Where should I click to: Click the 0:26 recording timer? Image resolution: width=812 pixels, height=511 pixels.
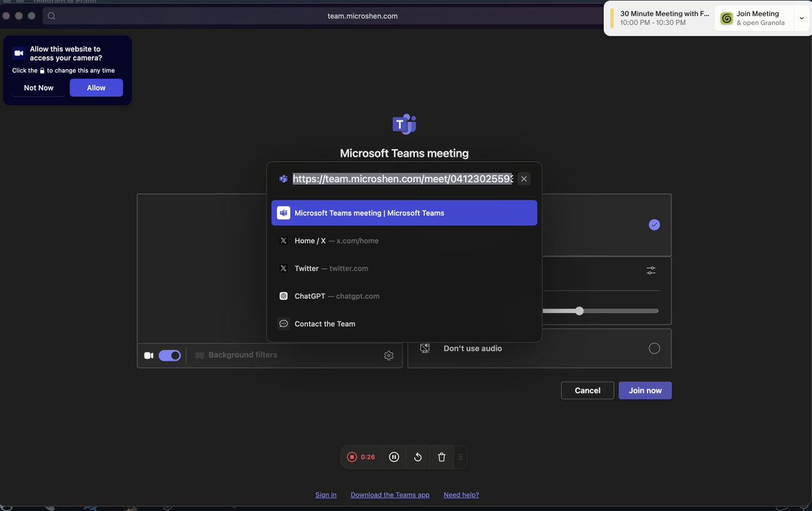[367, 457]
